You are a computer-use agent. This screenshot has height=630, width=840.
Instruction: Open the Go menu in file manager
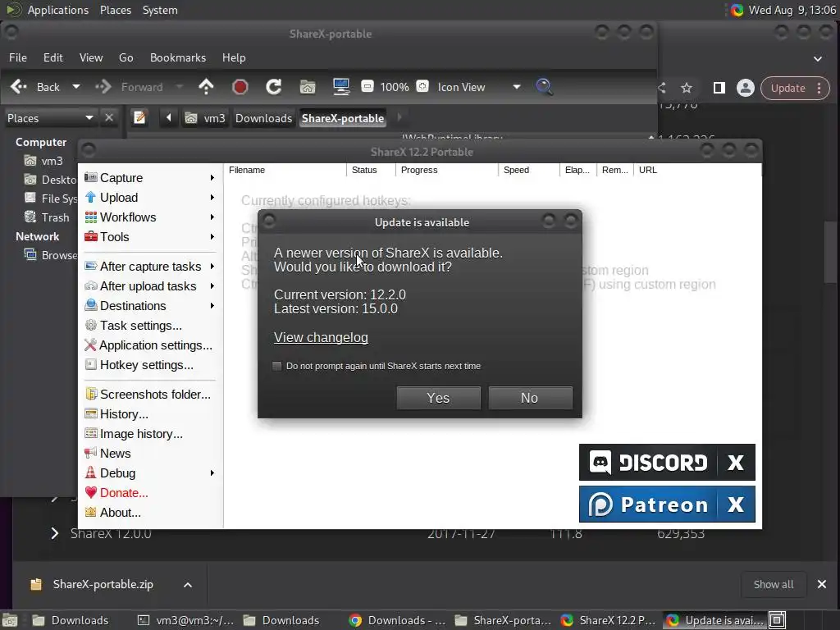pos(126,57)
